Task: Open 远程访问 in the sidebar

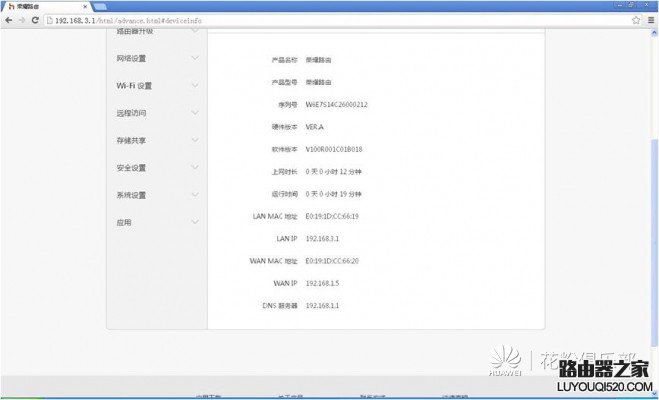Action: click(131, 113)
